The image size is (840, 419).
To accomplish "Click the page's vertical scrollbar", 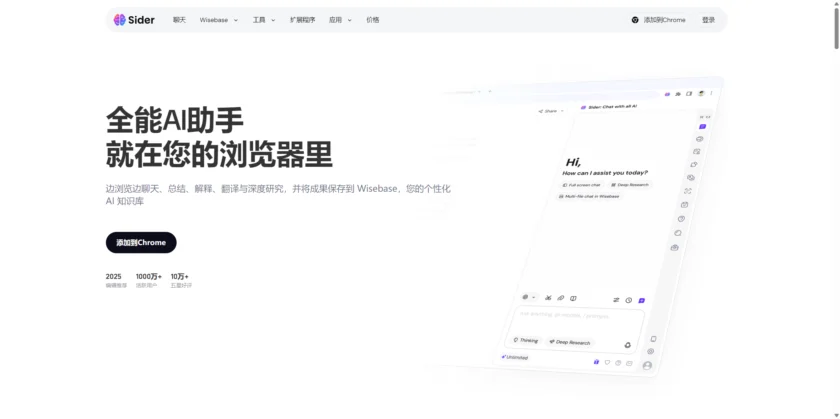I will click(x=836, y=28).
